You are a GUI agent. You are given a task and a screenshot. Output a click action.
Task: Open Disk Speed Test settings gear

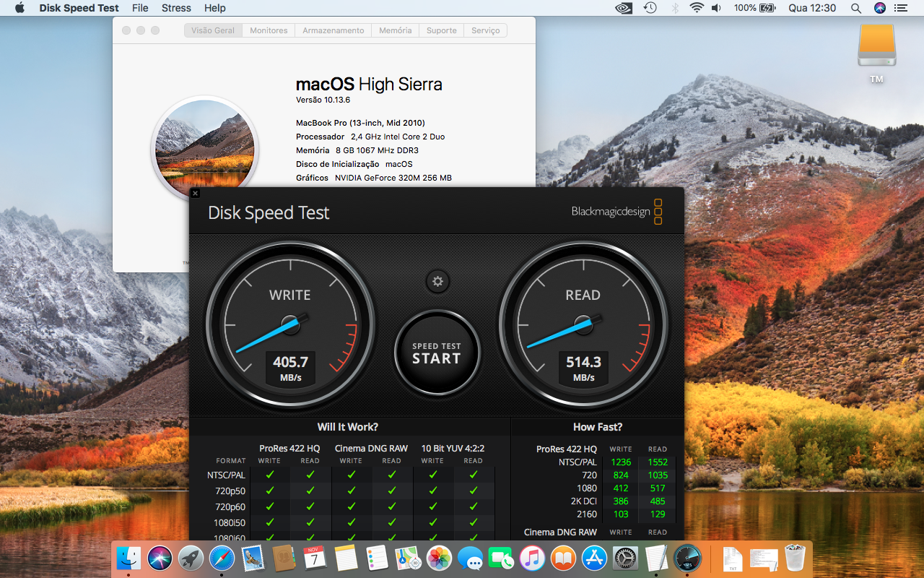click(437, 281)
